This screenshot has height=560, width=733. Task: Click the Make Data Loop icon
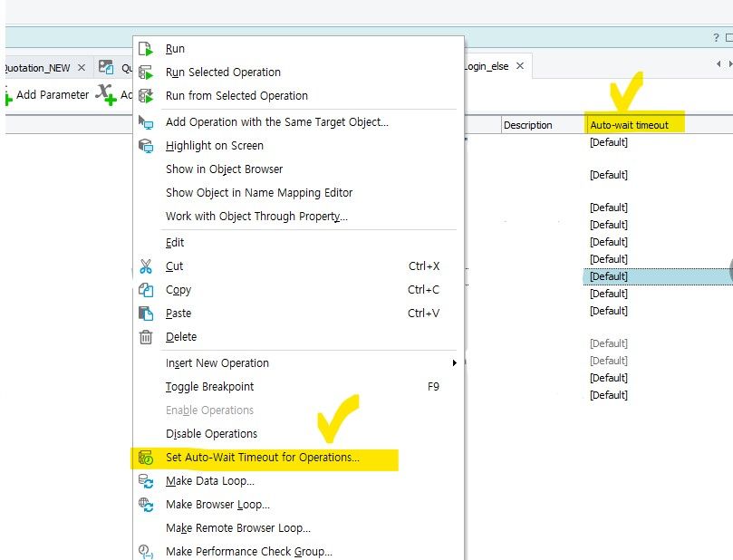[146, 481]
